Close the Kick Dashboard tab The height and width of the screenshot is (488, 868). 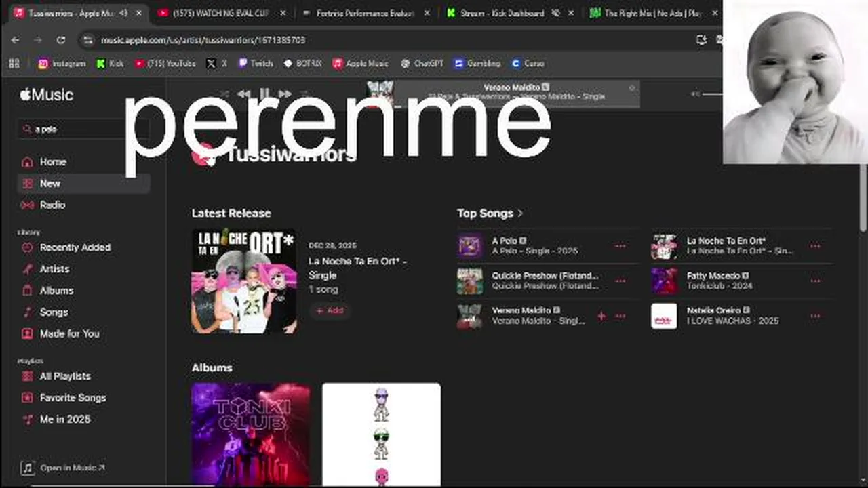click(x=570, y=13)
